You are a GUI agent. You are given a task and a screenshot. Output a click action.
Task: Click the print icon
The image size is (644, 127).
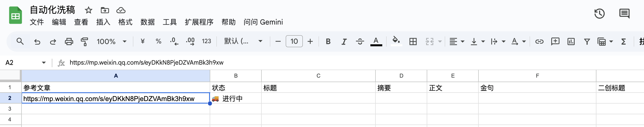(x=69, y=42)
